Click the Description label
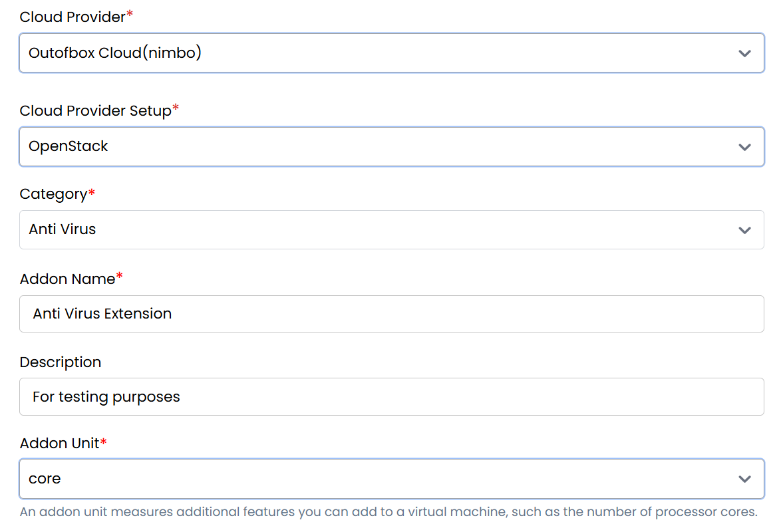 tap(61, 362)
